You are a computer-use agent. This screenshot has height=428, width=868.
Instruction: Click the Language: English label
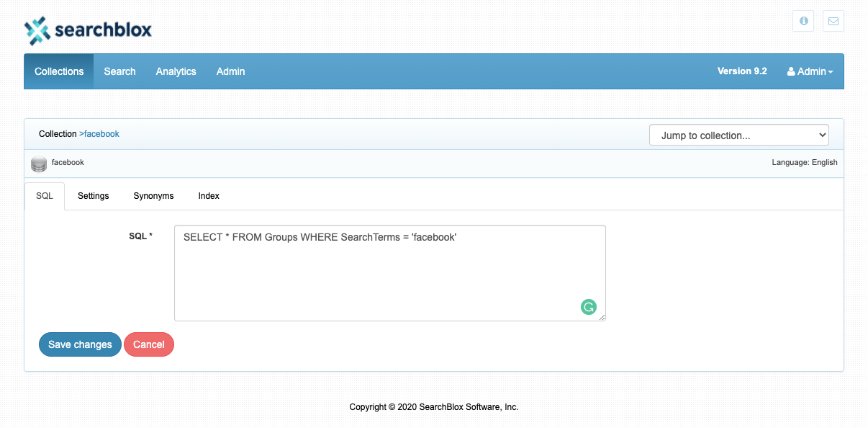click(805, 163)
